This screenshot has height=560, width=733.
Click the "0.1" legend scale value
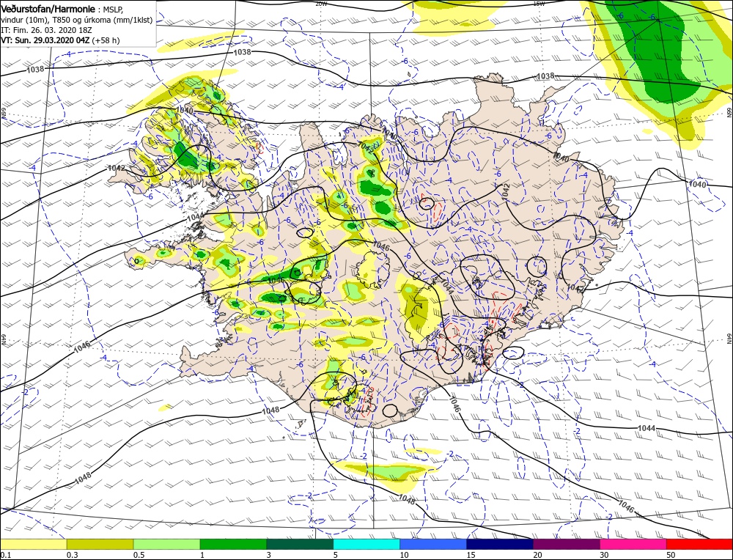click(x=6, y=555)
